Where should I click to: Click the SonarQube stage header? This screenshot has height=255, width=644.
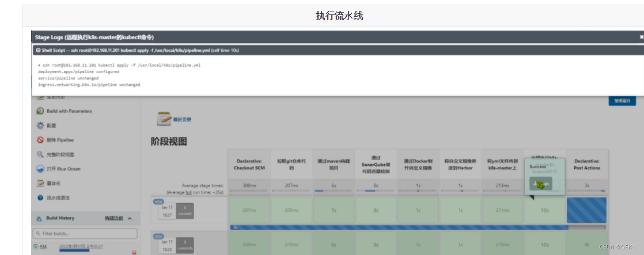pyautogui.click(x=376, y=164)
